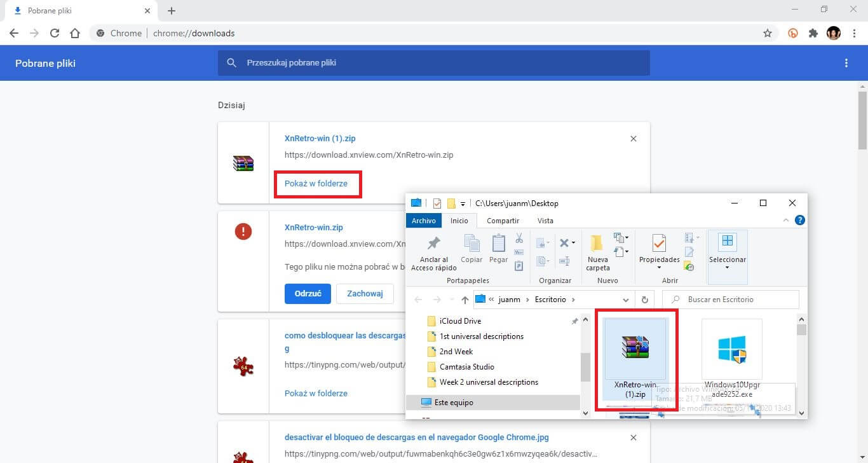
Task: Open the New item dropdown in Nuevo group
Action: click(621, 238)
